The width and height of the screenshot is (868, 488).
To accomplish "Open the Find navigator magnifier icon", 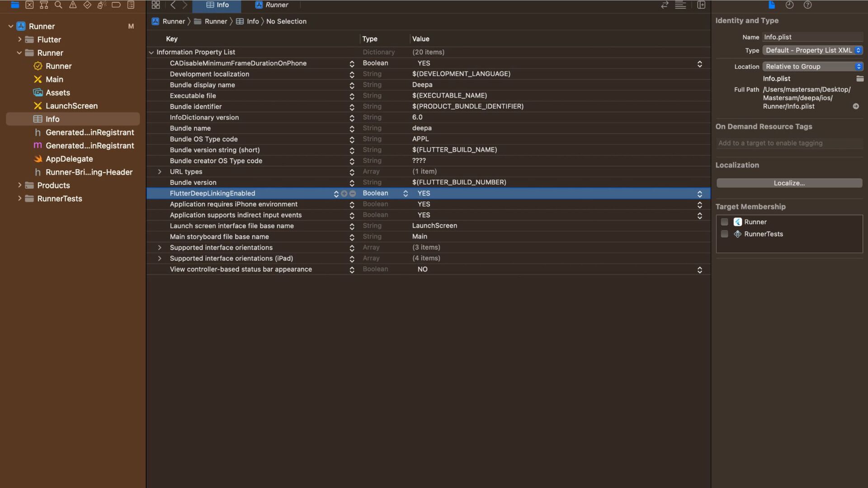I will coord(58,5).
